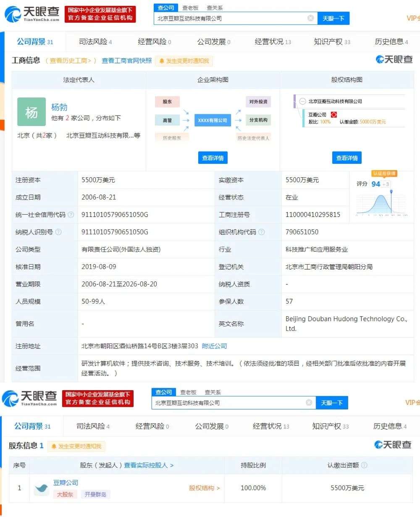Click 天眼一下 search button in top header

pyautogui.click(x=333, y=18)
